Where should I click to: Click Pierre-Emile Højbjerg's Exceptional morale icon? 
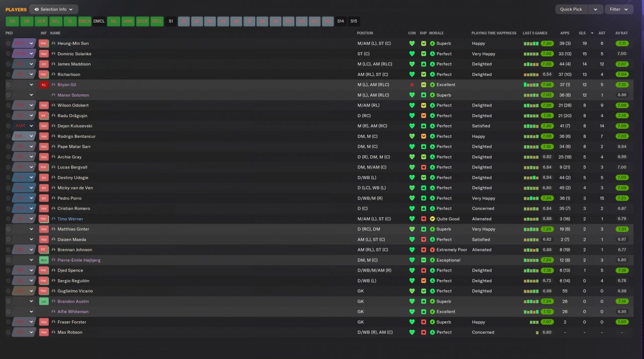[x=432, y=260]
